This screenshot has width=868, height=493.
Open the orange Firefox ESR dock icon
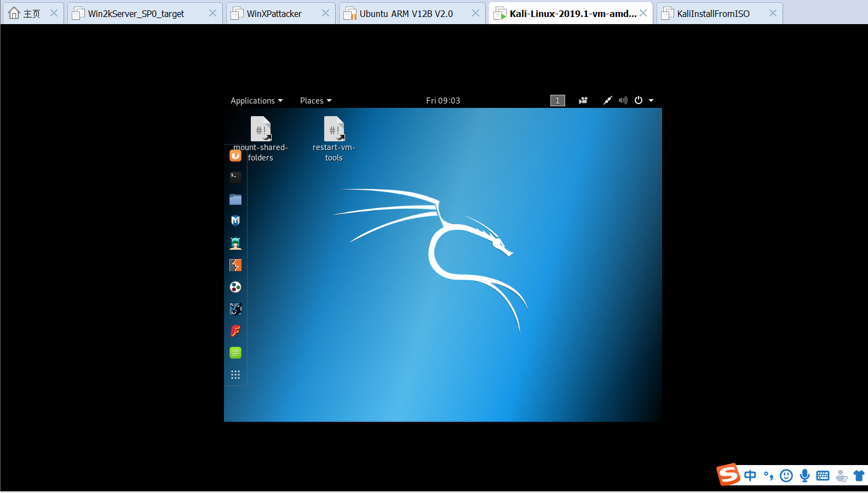235,156
